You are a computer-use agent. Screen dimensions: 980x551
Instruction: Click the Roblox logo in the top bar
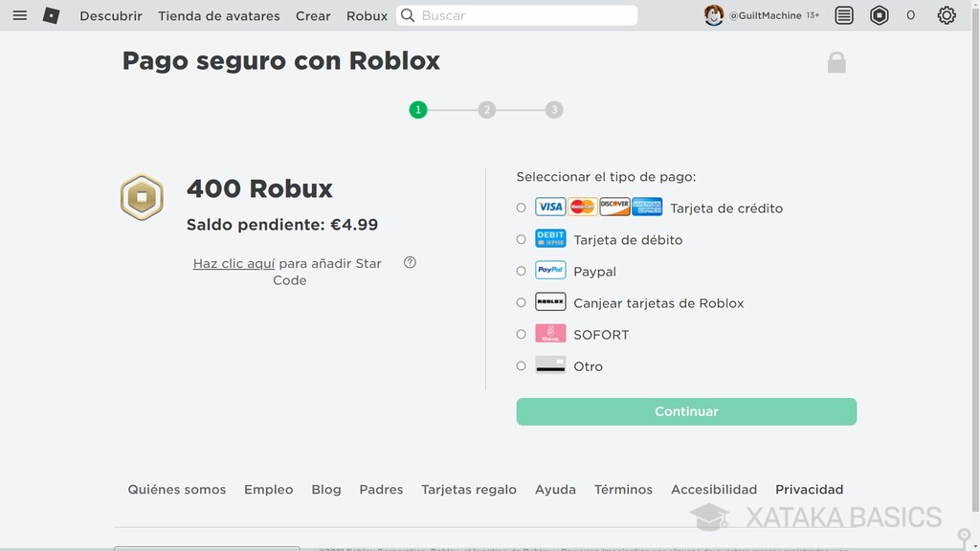click(52, 14)
